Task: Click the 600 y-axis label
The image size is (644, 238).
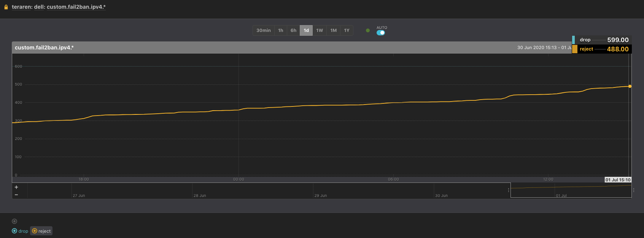Action: 18,66
